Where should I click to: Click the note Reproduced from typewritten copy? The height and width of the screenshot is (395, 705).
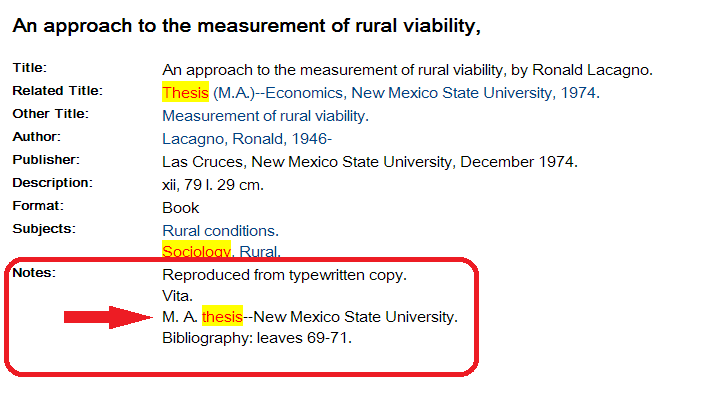pos(284,275)
